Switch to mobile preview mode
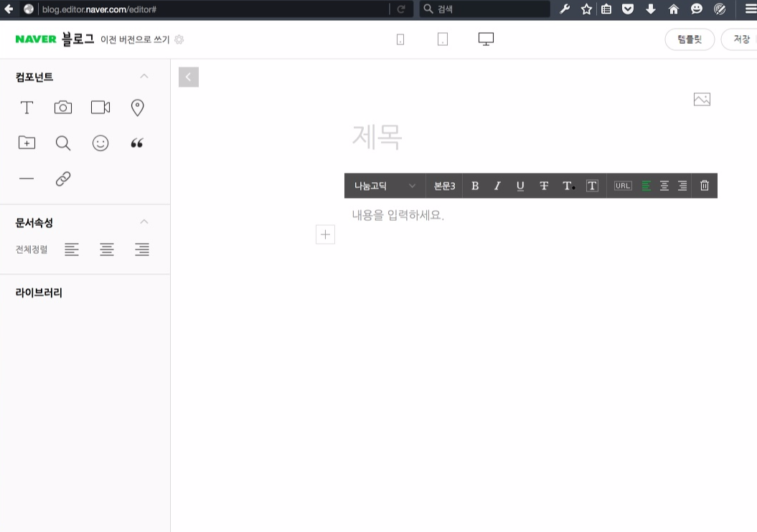 (x=400, y=39)
